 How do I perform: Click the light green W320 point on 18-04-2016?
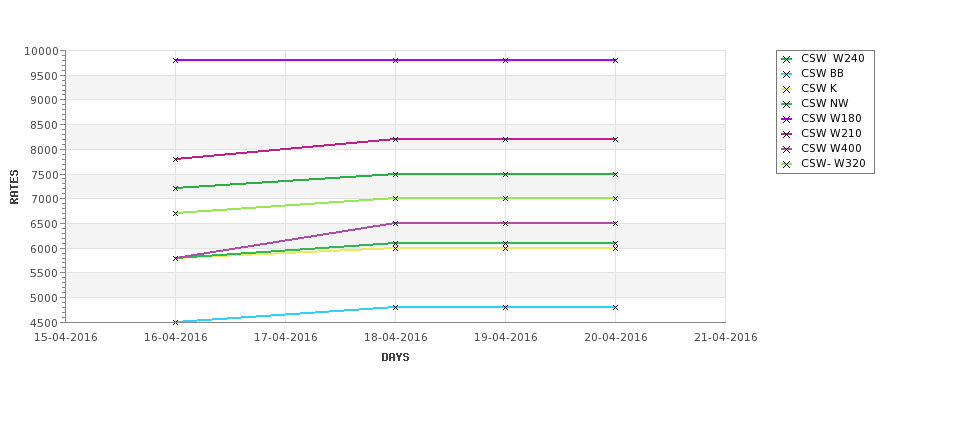[395, 198]
